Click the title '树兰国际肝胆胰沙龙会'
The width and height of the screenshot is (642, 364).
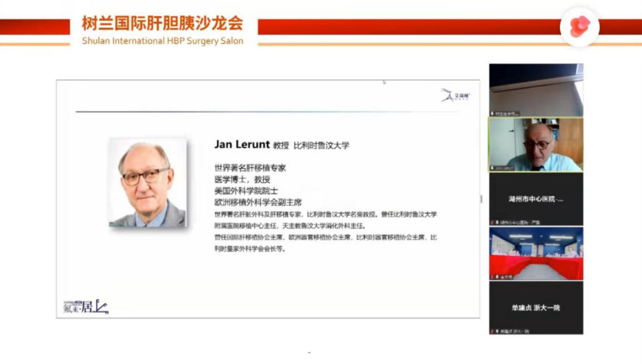click(x=162, y=23)
